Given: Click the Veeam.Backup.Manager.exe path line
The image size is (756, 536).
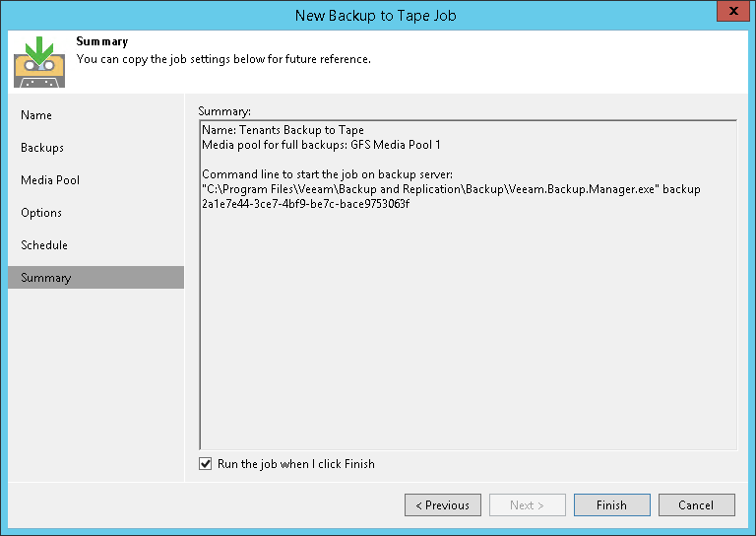Looking at the screenshot, I should pos(450,189).
